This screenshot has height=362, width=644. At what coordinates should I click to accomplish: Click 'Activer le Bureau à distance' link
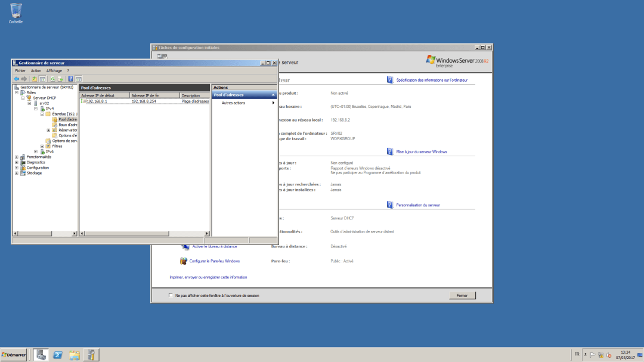tap(215, 246)
